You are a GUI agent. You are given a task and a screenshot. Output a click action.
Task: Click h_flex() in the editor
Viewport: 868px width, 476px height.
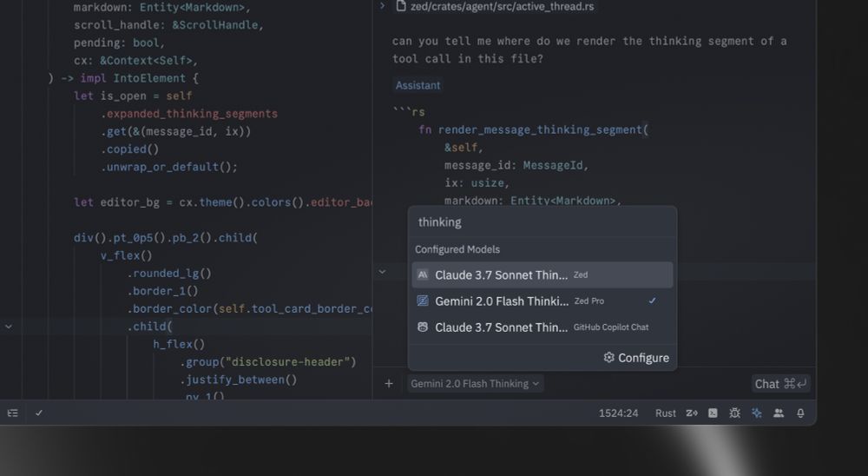click(x=179, y=344)
